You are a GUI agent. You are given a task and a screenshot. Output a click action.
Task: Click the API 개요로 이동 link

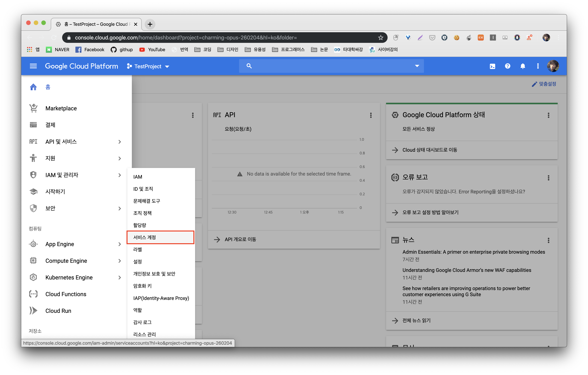240,239
